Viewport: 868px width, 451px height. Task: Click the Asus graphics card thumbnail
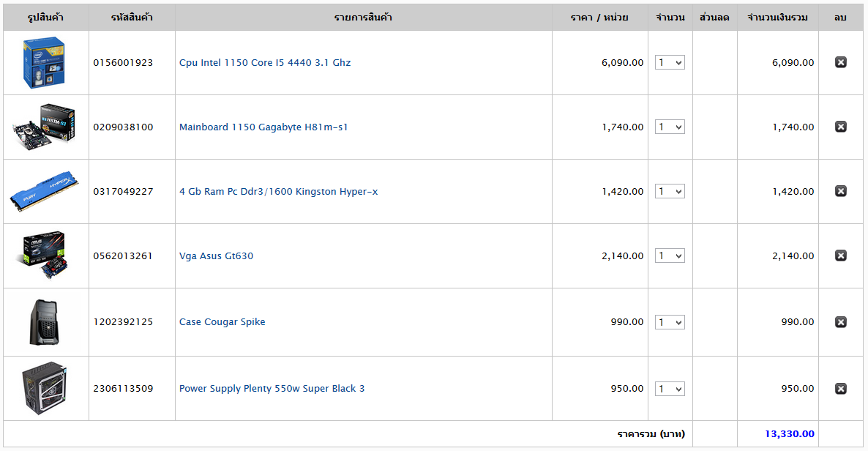[45, 256]
